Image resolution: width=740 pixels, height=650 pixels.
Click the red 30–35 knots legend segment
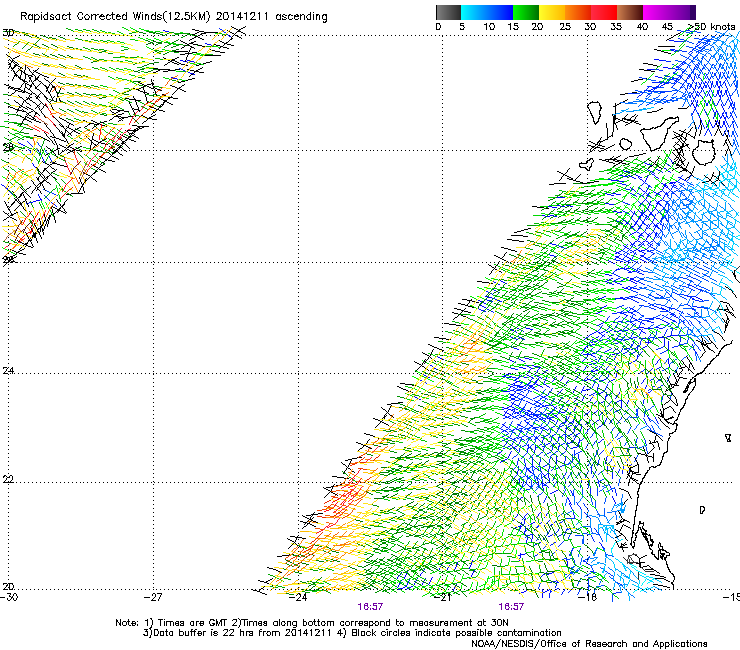pos(604,12)
